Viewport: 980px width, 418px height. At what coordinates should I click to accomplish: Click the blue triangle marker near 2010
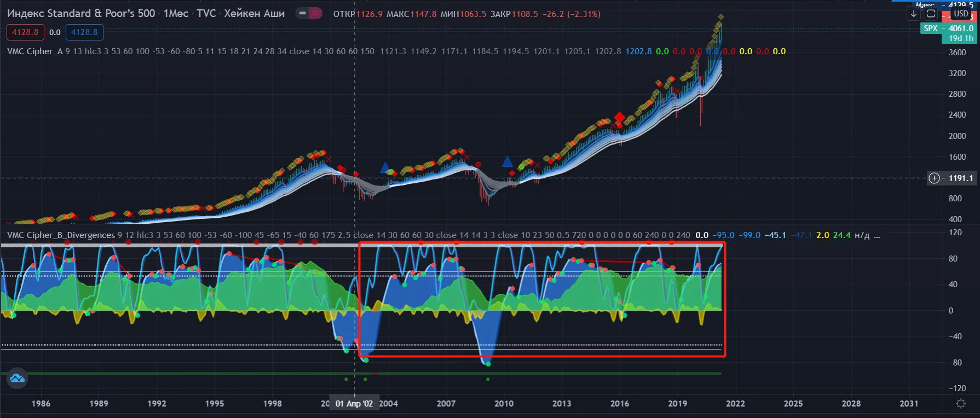coord(508,161)
